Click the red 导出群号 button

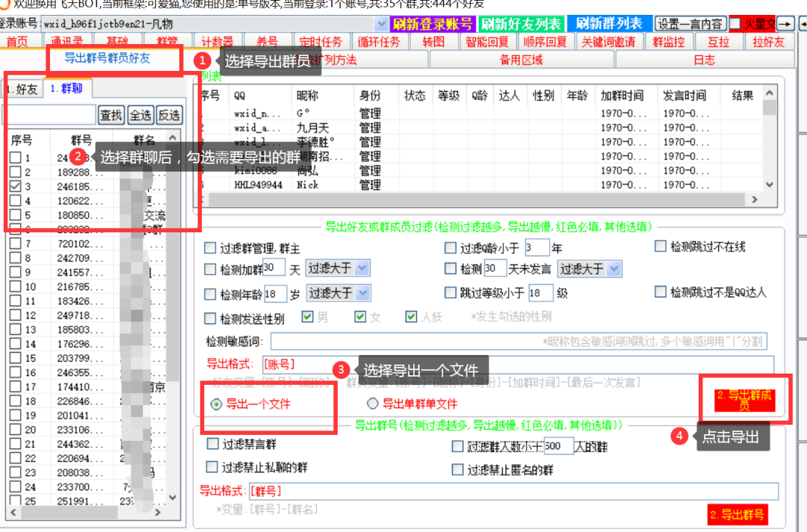[x=737, y=514]
